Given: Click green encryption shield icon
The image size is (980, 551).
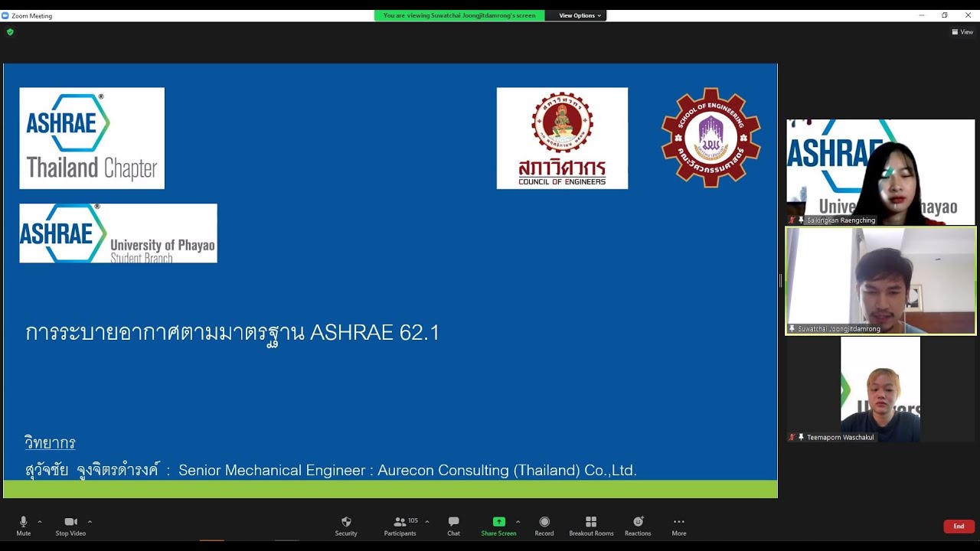Looking at the screenshot, I should 10,32.
